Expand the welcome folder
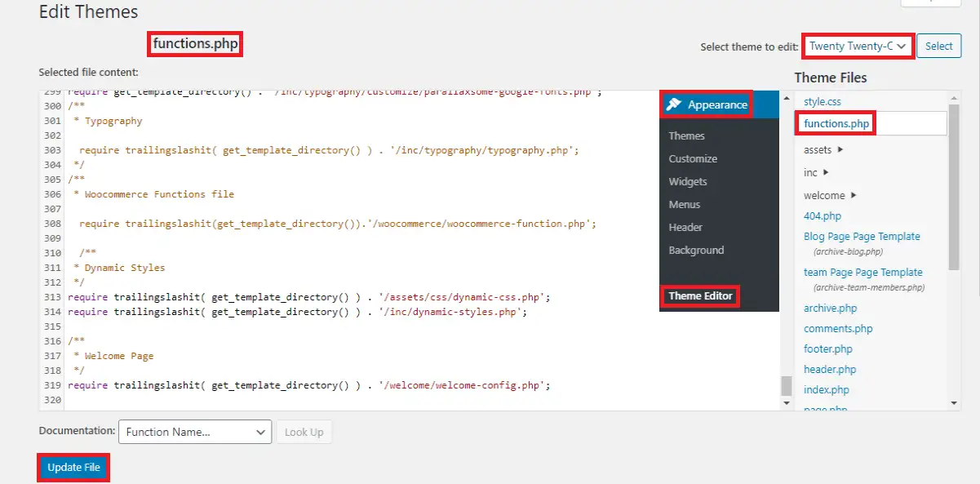This screenshot has height=484, width=980. [830, 195]
